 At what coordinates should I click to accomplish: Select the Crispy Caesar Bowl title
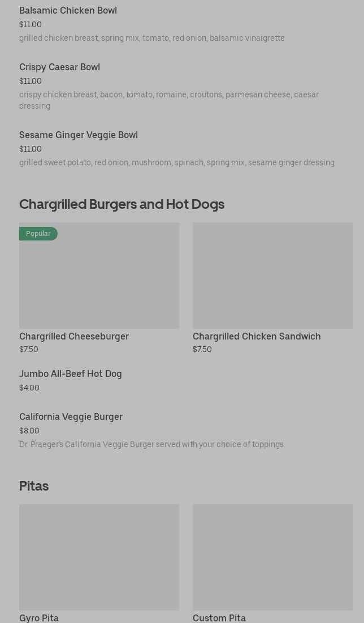point(59,67)
